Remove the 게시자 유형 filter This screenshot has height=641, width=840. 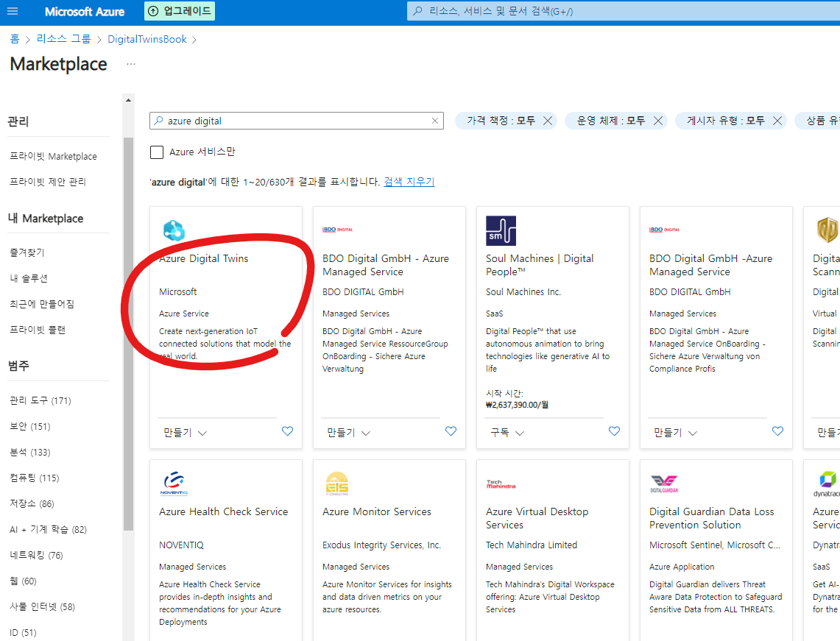[777, 121]
